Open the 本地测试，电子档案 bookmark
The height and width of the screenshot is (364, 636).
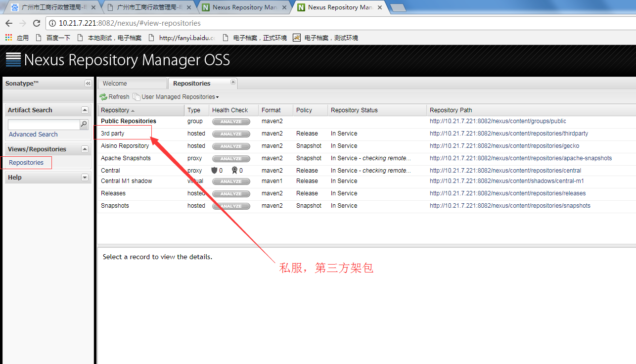[x=109, y=38]
